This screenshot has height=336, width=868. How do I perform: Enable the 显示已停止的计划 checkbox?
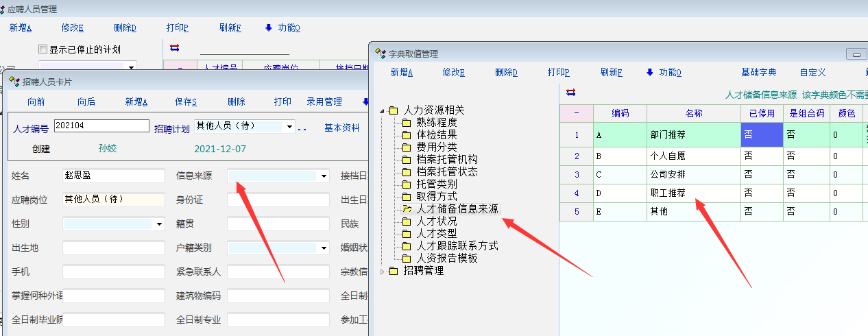click(x=43, y=49)
